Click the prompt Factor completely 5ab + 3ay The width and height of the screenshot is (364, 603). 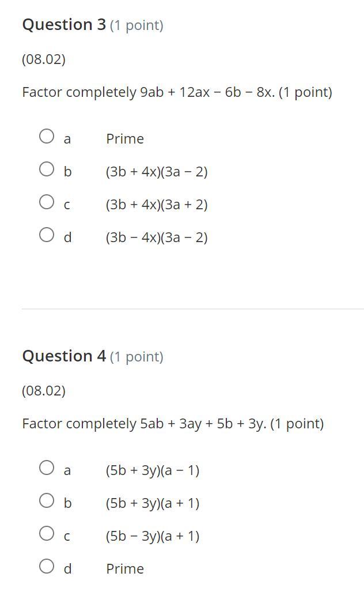tap(173, 424)
